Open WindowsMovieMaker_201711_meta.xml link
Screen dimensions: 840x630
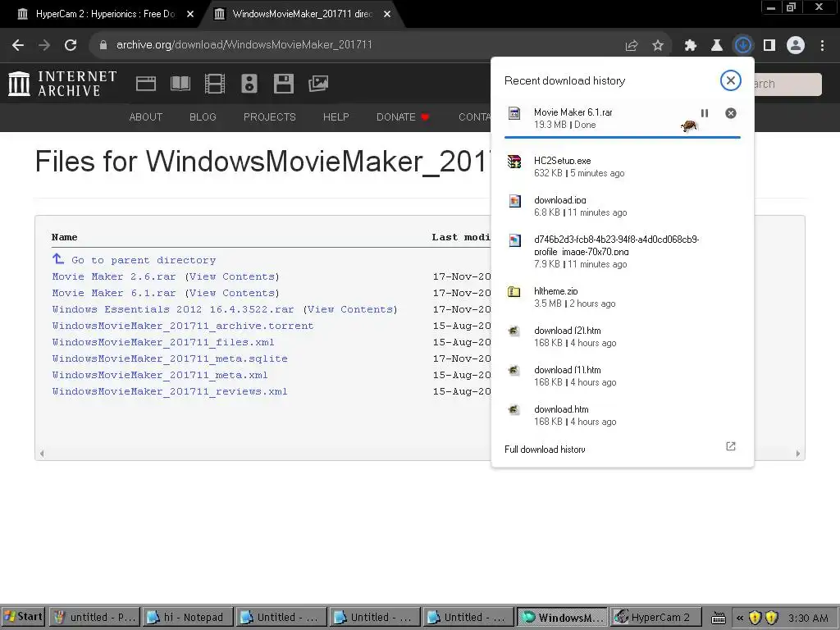click(160, 375)
